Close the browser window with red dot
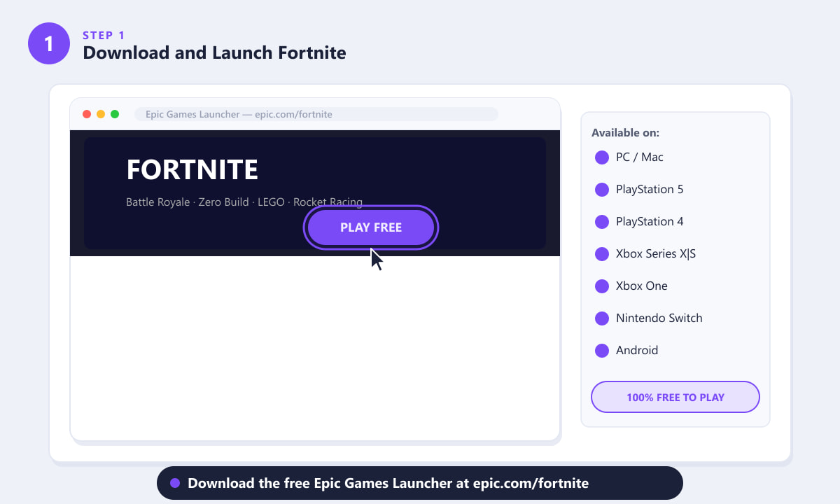The height and width of the screenshot is (504, 840). 87,114
